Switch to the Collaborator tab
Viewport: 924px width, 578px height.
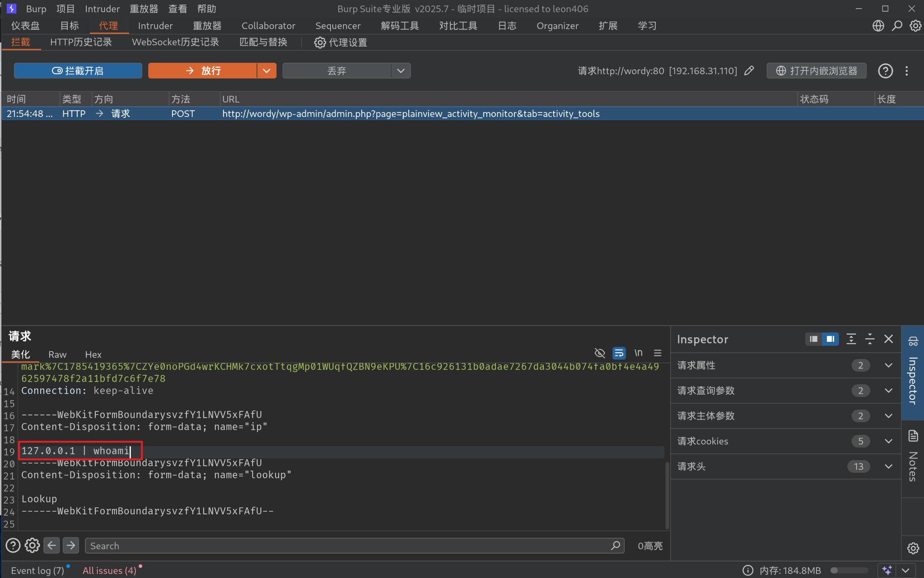point(268,26)
